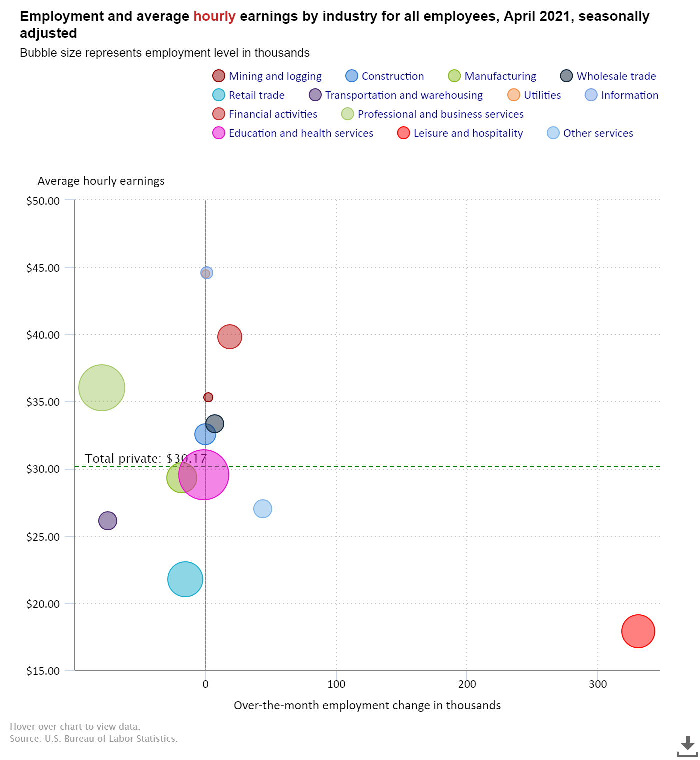
Task: Click the large magenta Education and health bubble
Action: tap(204, 475)
